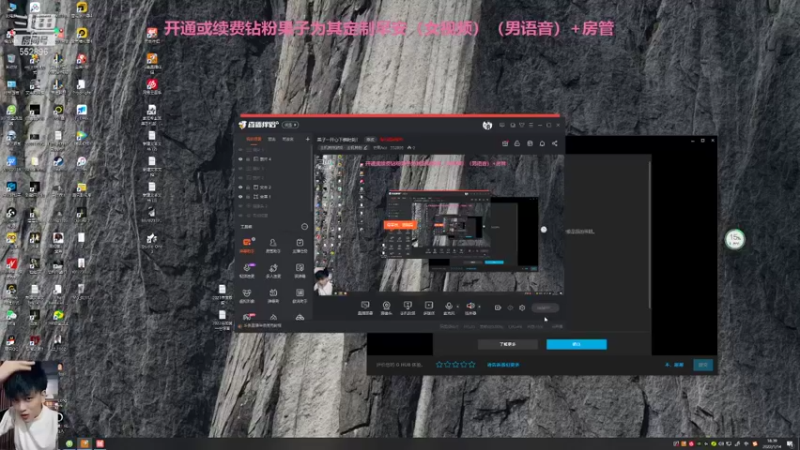The height and width of the screenshot is (450, 800).
Task: Rate with the third star
Action: [x=456, y=364]
